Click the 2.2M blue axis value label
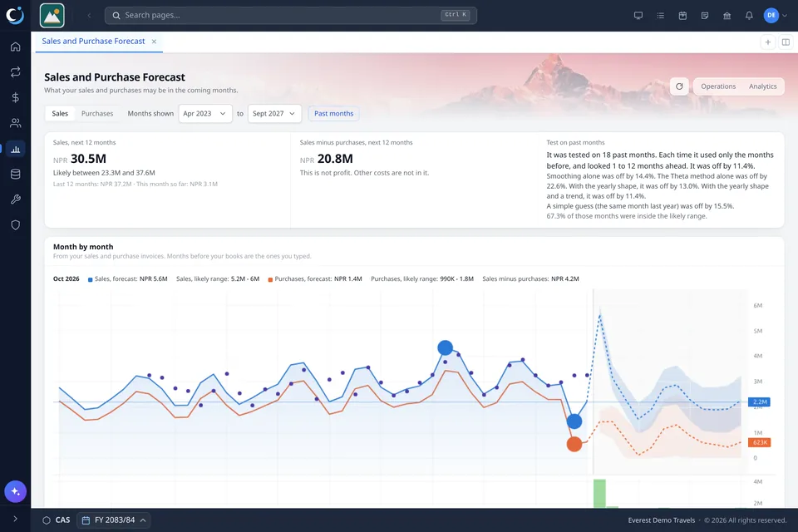798x532 pixels. [759, 402]
